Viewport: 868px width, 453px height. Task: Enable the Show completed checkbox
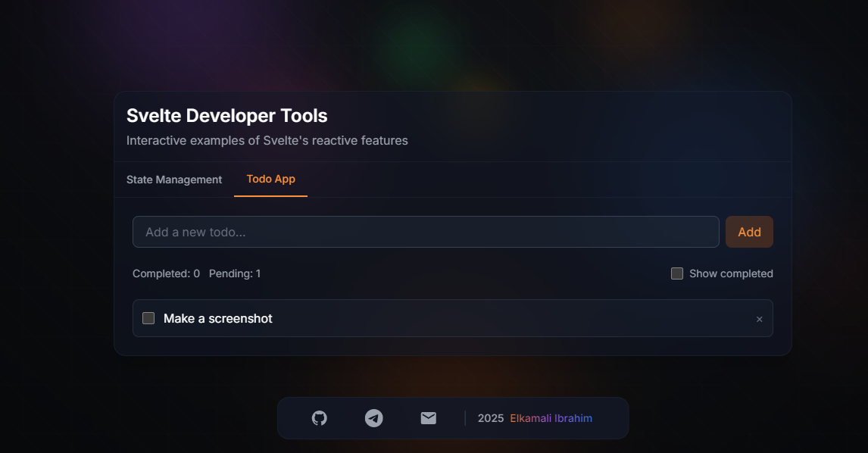point(677,273)
